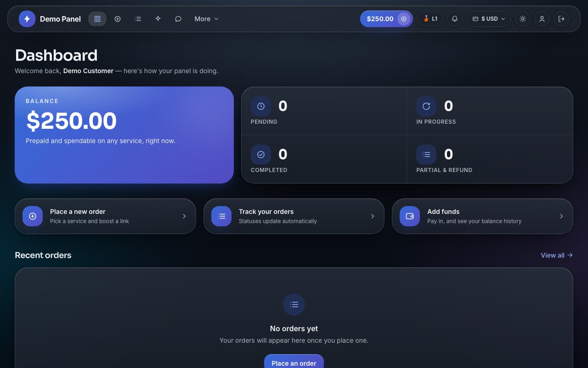This screenshot has height=368, width=588.
Task: Click the Pending clock icon
Action: click(x=261, y=106)
